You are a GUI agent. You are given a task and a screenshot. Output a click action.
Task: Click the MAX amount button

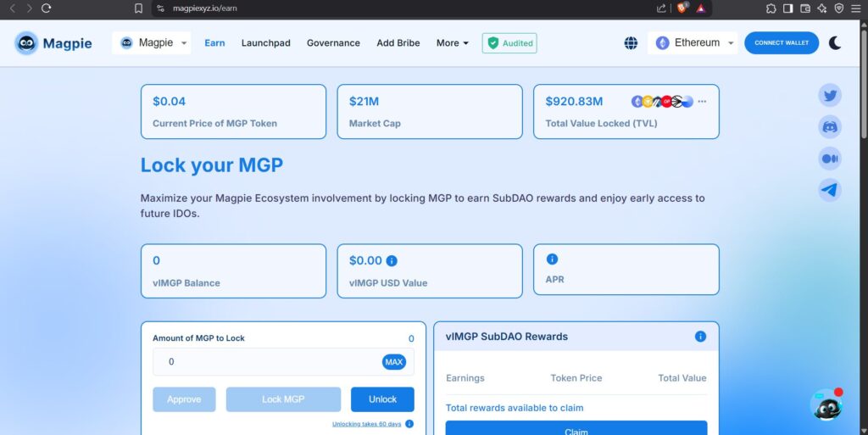pos(393,362)
